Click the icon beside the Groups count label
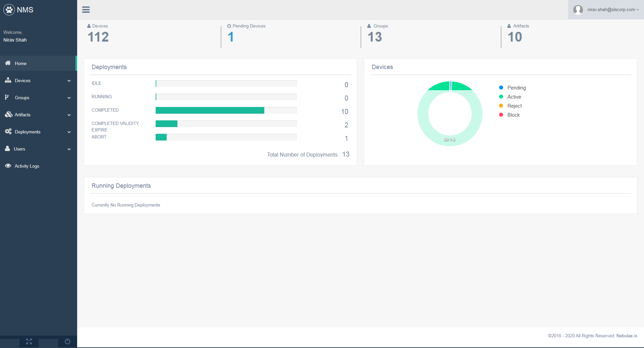The height and width of the screenshot is (348, 644). tap(369, 26)
